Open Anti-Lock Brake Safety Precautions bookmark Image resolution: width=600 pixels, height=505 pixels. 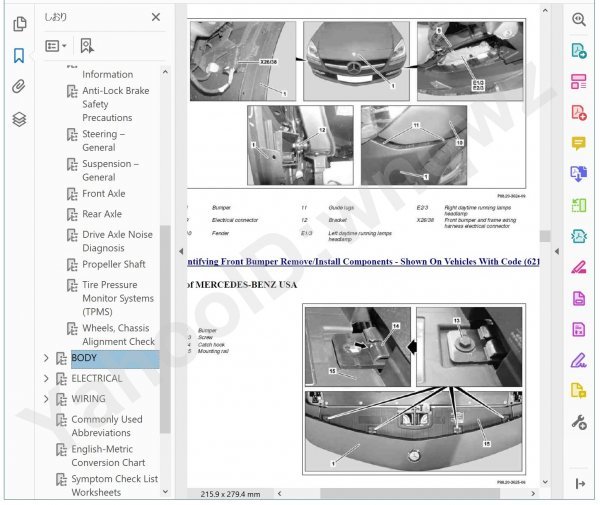pyautogui.click(x=116, y=104)
